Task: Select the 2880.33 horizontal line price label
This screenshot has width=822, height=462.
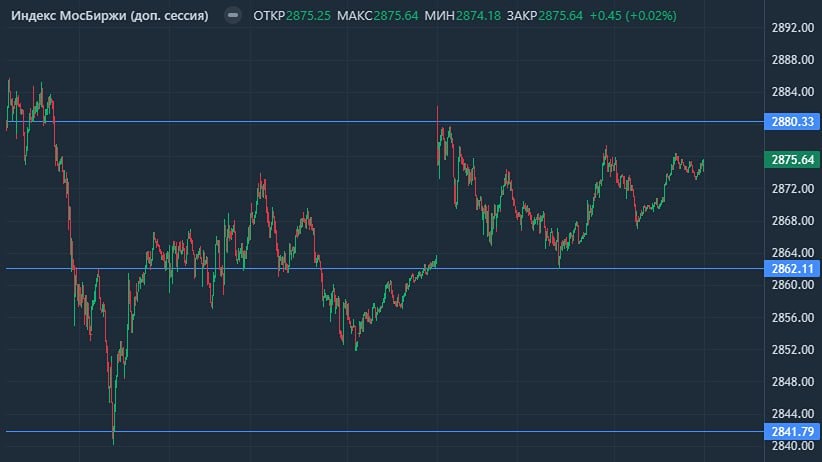Action: tap(792, 122)
